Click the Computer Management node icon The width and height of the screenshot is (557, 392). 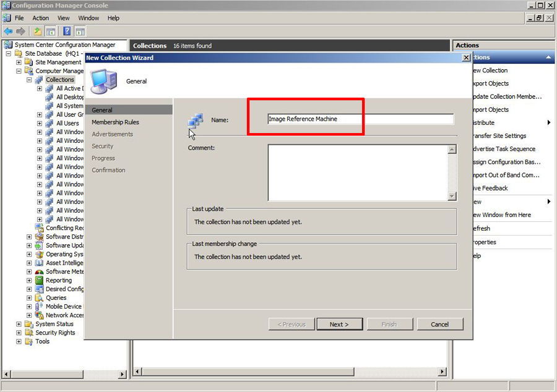click(x=28, y=71)
